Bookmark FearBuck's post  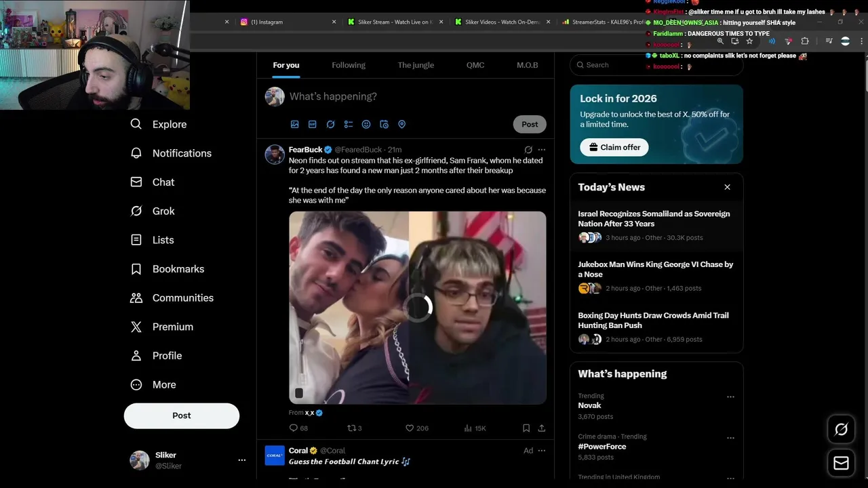point(526,428)
